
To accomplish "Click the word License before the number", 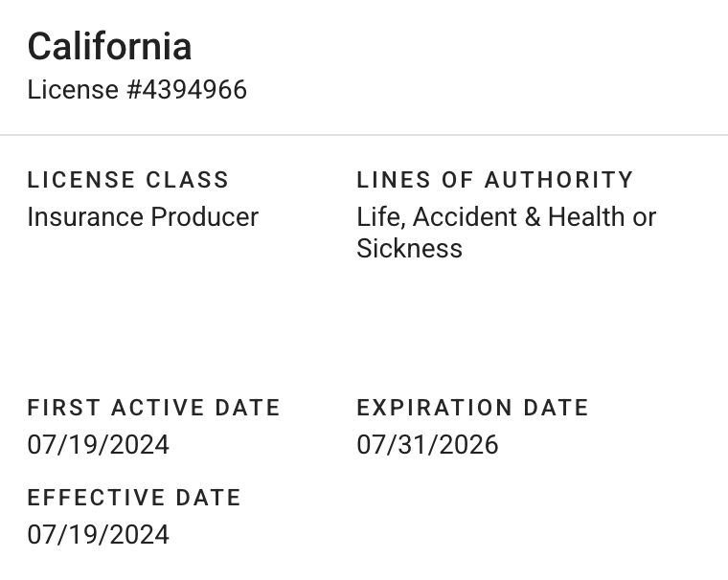I will pyautogui.click(x=72, y=90).
